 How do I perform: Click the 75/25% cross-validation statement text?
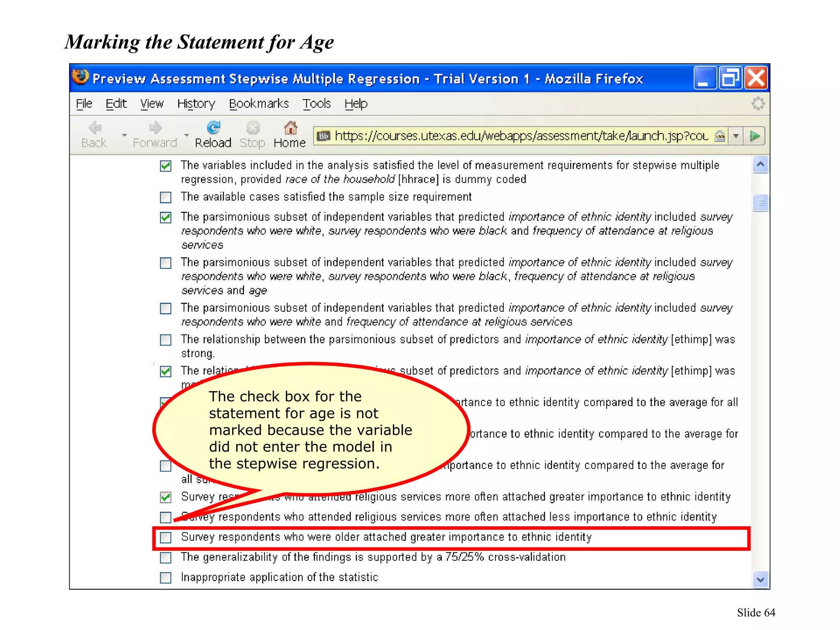click(373, 557)
